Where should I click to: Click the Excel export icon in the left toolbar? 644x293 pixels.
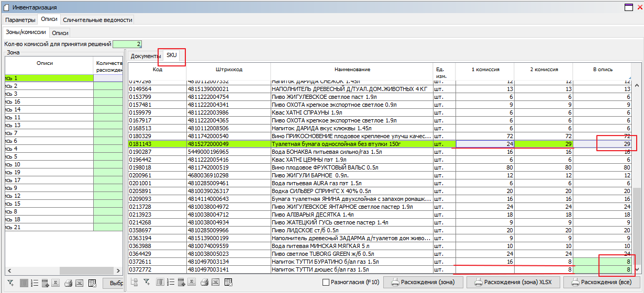pos(79,283)
